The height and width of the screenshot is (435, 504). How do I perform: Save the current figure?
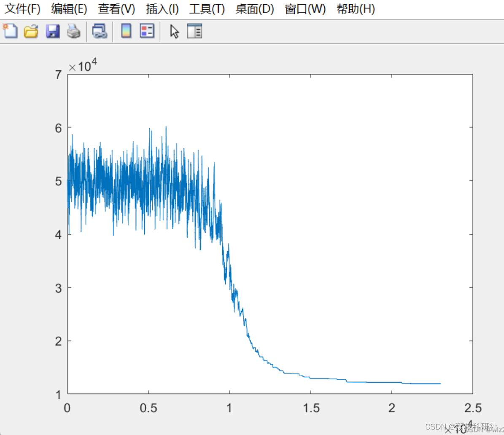(52, 31)
